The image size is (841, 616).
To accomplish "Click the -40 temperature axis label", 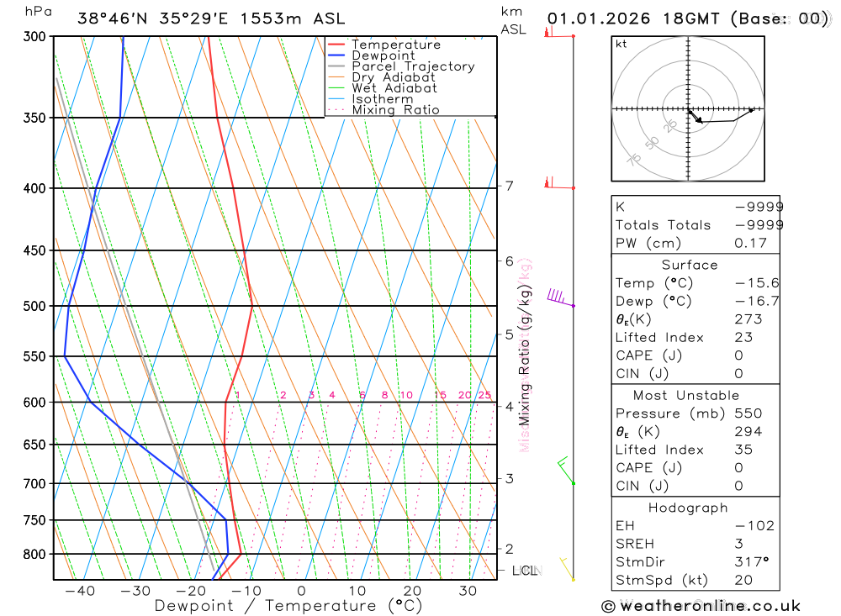I will click(80, 591).
